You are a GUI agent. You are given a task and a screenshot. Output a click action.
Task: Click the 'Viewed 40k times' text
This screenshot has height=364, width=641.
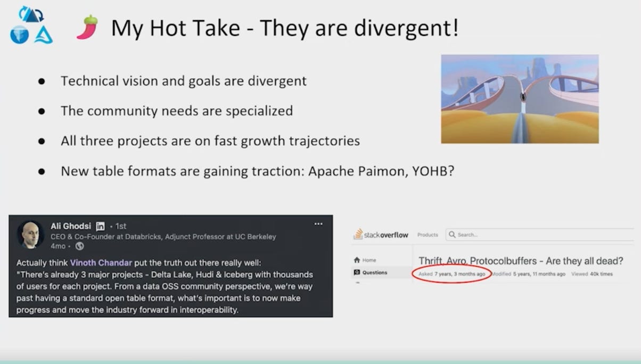(x=592, y=274)
